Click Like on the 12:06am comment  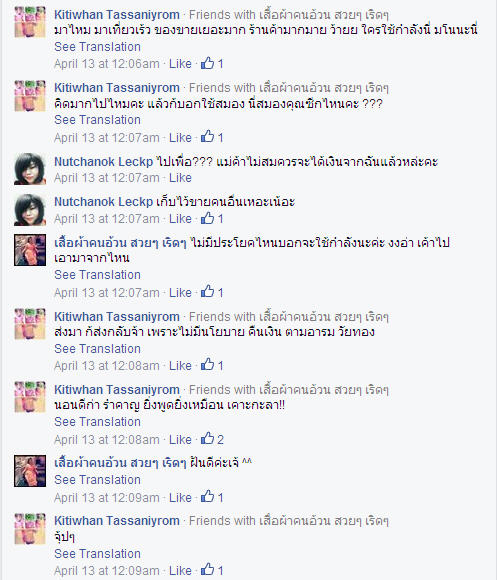[x=180, y=64]
